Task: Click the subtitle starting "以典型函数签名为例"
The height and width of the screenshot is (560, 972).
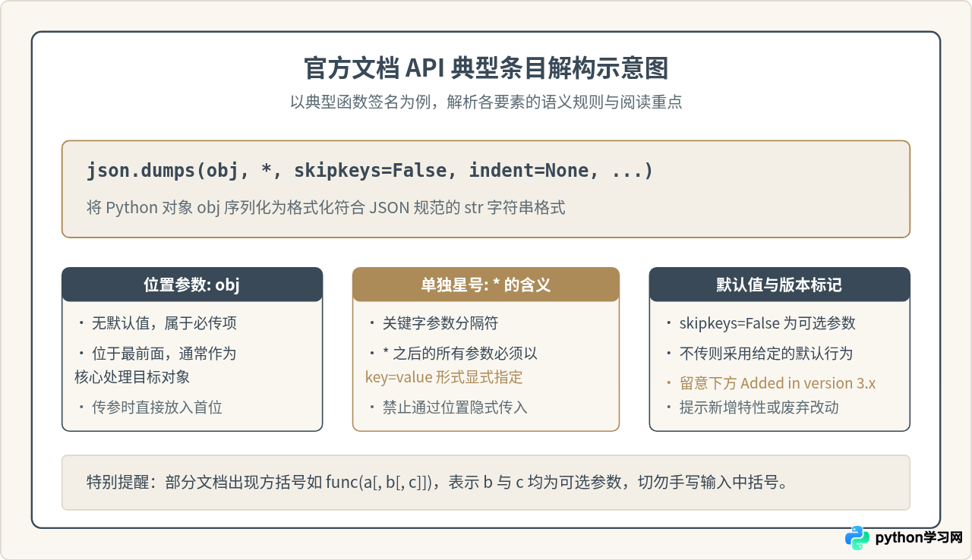Action: [486, 102]
